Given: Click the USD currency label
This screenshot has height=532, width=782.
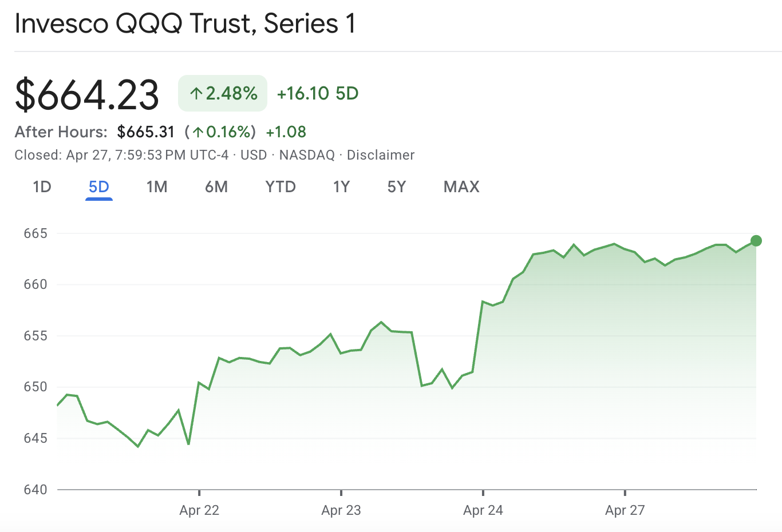Looking at the screenshot, I should [x=252, y=154].
